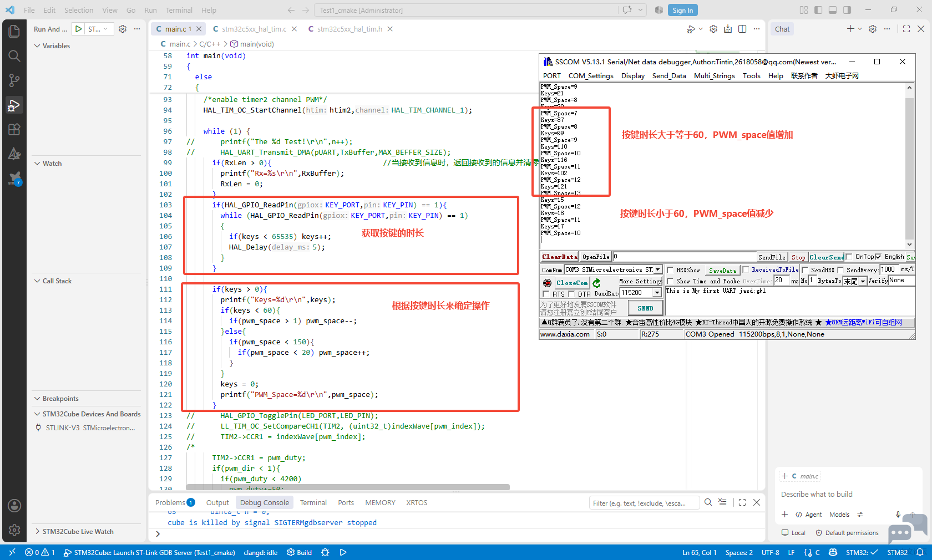Maximize the bottom panel size

742,502
